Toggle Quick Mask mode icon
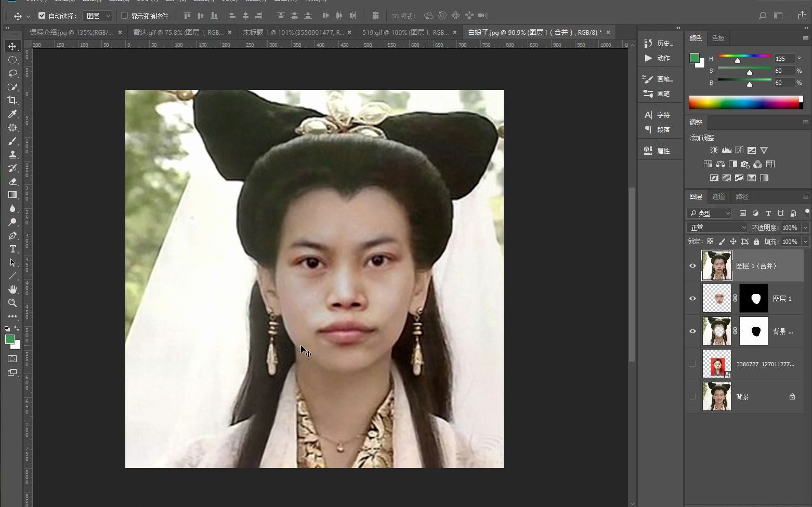 coord(12,359)
